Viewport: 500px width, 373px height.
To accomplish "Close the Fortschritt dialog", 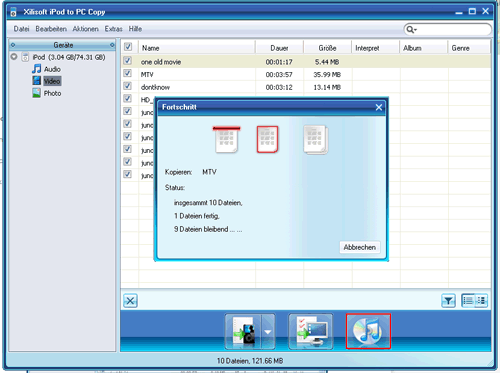I will pos(379,107).
